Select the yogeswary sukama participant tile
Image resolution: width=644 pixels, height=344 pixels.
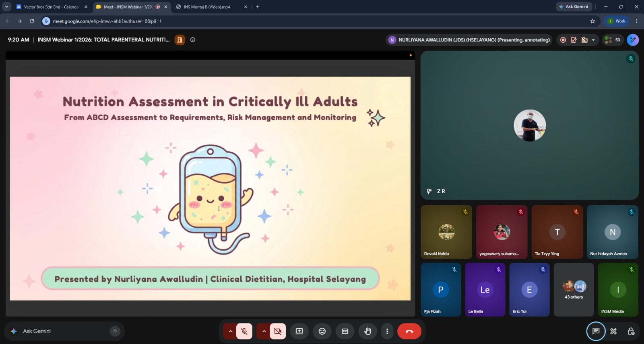pyautogui.click(x=502, y=232)
